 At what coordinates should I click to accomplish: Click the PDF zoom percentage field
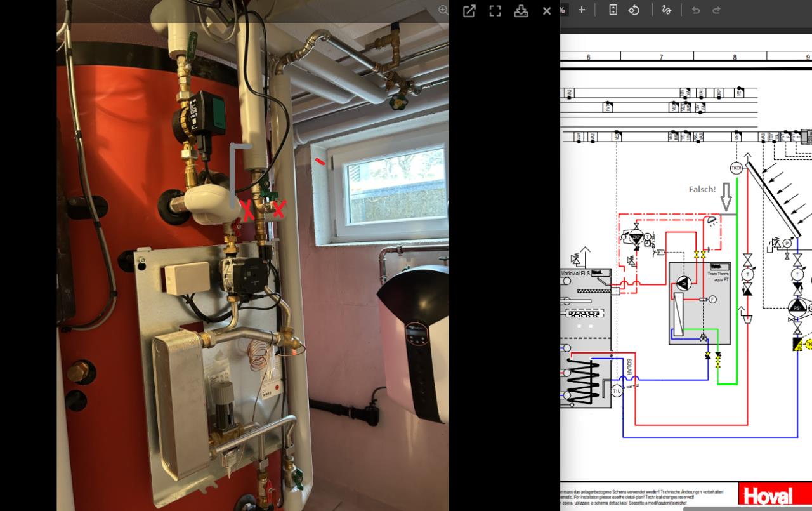(563, 10)
